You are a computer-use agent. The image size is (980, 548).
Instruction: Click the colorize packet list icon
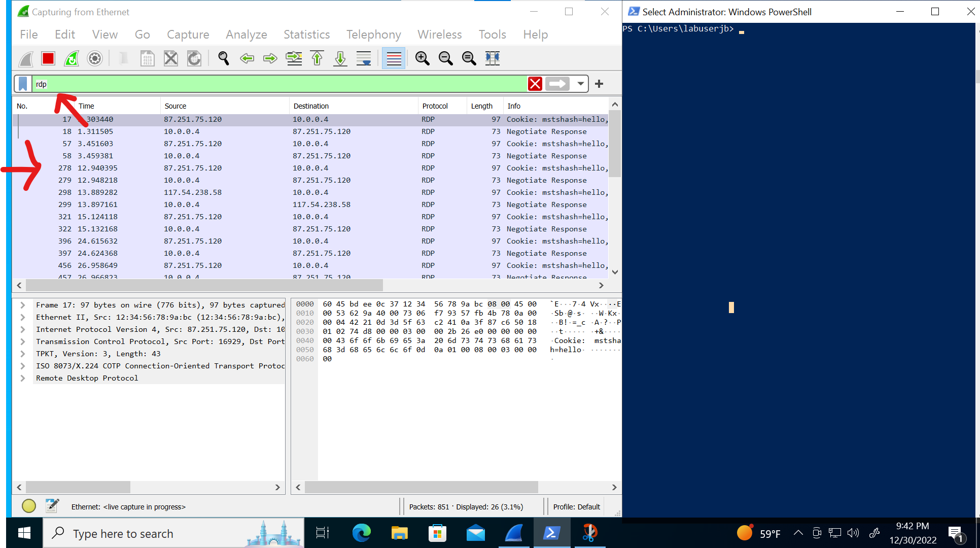(x=394, y=58)
